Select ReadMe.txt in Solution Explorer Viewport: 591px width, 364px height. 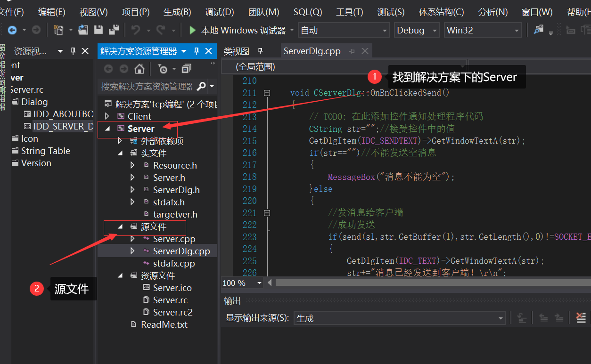click(x=164, y=324)
